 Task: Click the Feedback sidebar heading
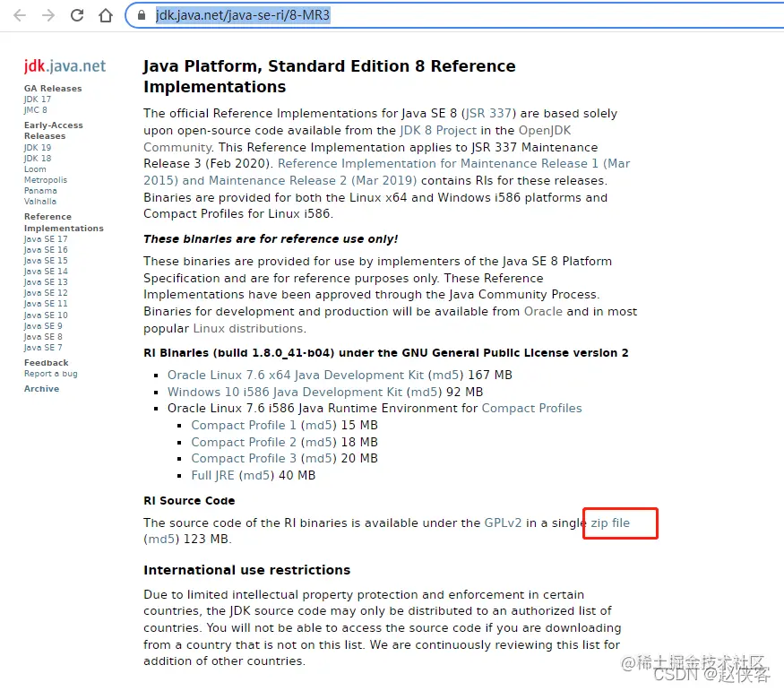[x=46, y=362]
